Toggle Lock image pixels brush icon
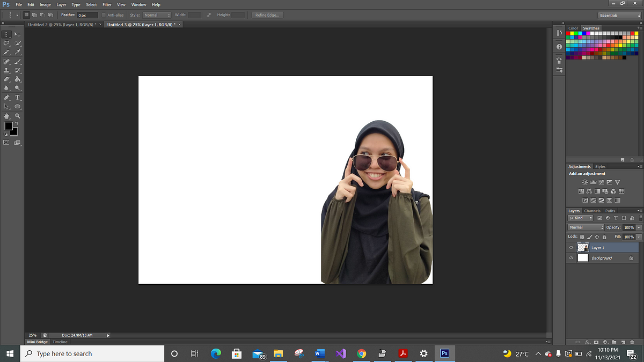 [x=590, y=237]
